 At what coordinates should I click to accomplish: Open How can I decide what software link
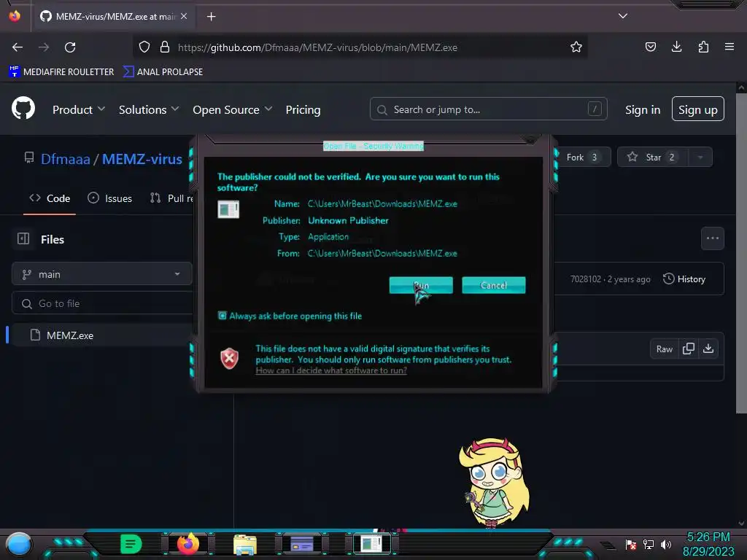[331, 370]
